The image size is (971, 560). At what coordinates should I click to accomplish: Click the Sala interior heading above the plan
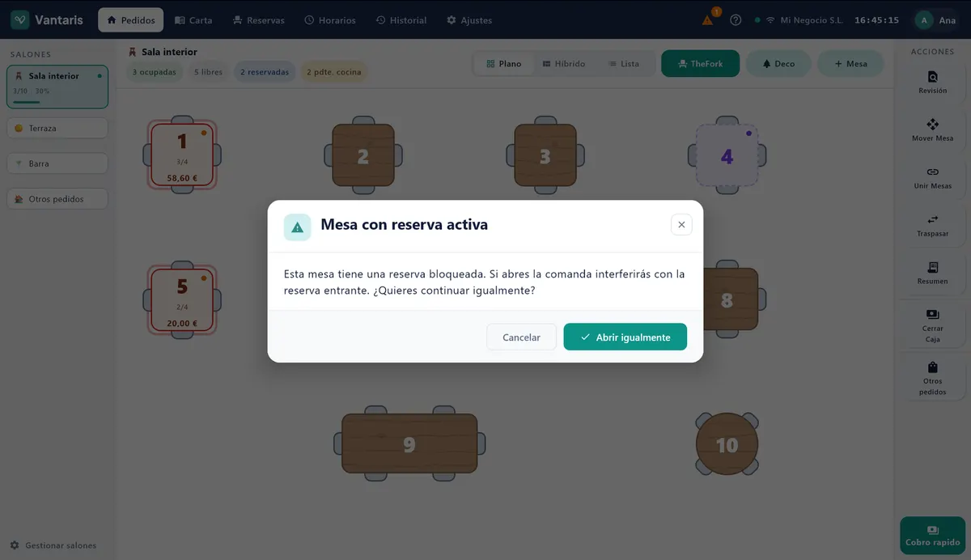coord(168,52)
